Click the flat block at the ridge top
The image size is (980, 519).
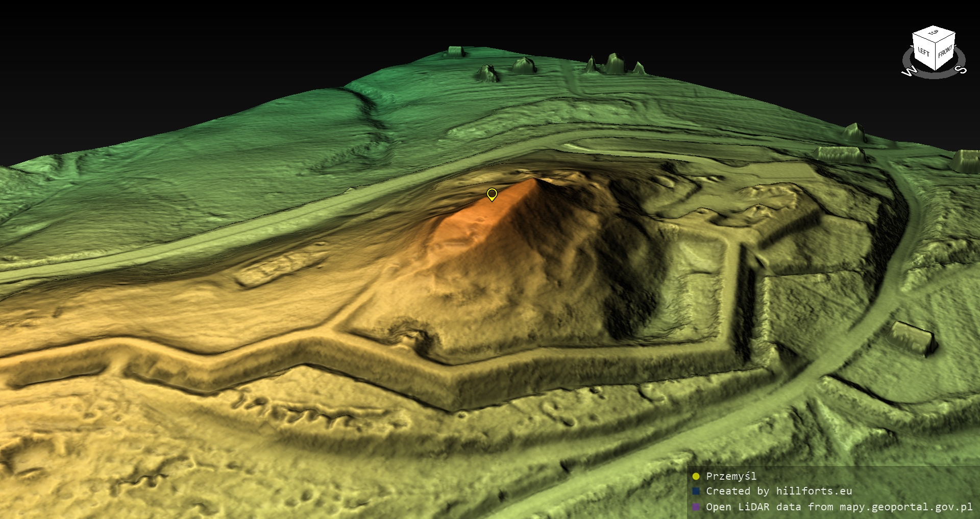tap(454, 51)
